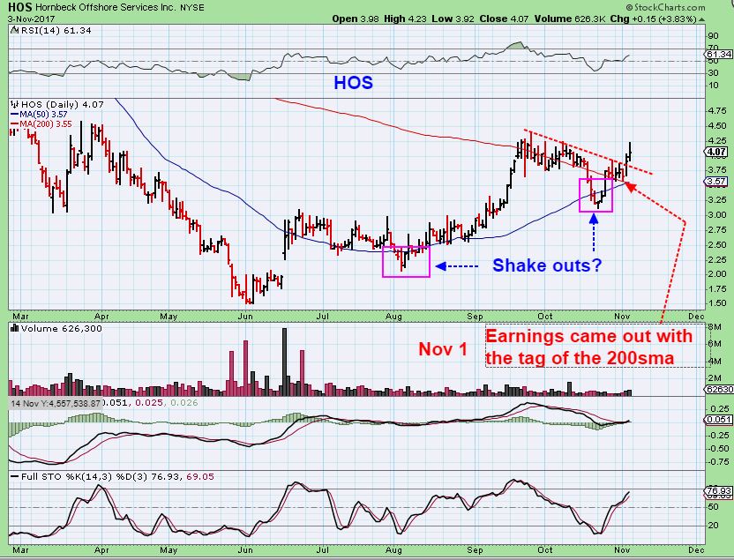This screenshot has width=734, height=560.
Task: Click the 2.00 price axis label
Action: coord(718,274)
